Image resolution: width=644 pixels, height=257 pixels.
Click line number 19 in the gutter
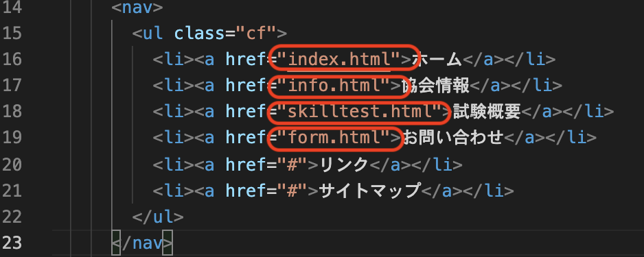click(11, 138)
